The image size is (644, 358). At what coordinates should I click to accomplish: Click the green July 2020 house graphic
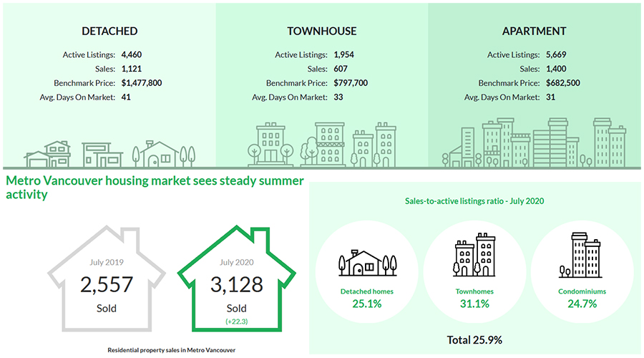[237, 279]
